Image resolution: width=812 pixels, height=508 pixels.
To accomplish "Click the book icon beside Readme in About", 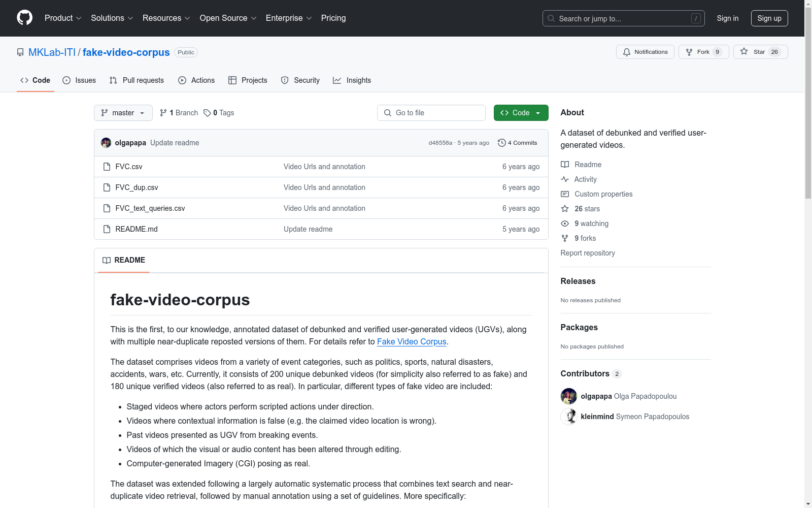I will (565, 165).
